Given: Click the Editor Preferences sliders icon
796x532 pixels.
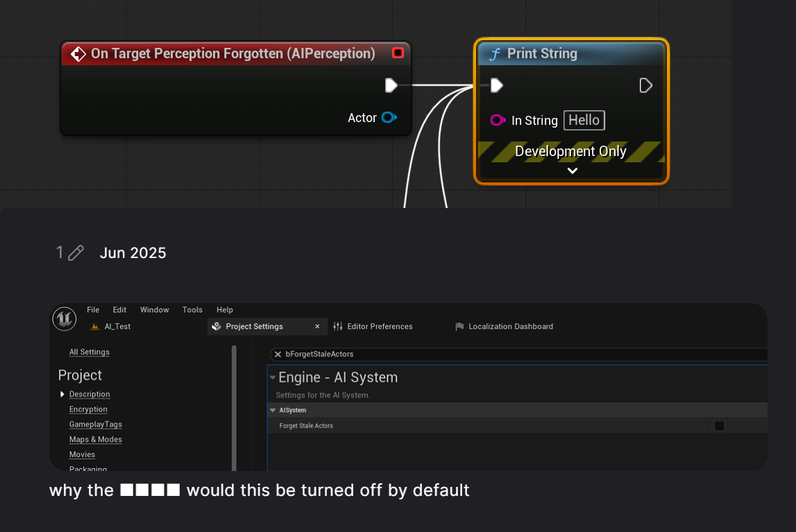Looking at the screenshot, I should coord(337,327).
